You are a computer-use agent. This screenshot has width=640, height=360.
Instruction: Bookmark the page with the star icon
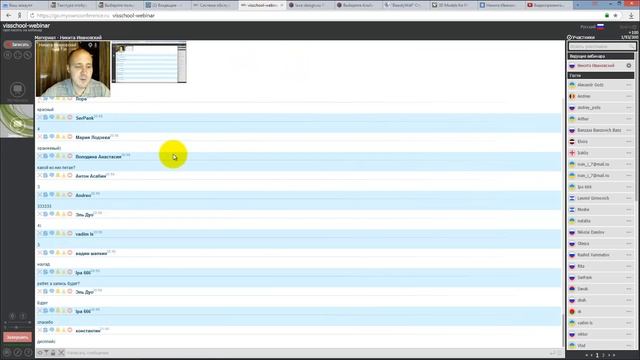click(616, 16)
